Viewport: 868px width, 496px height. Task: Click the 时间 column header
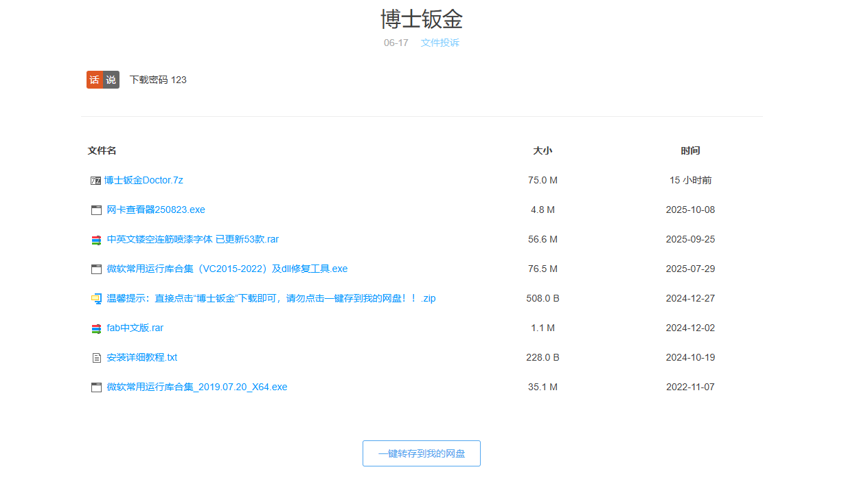[x=690, y=150]
